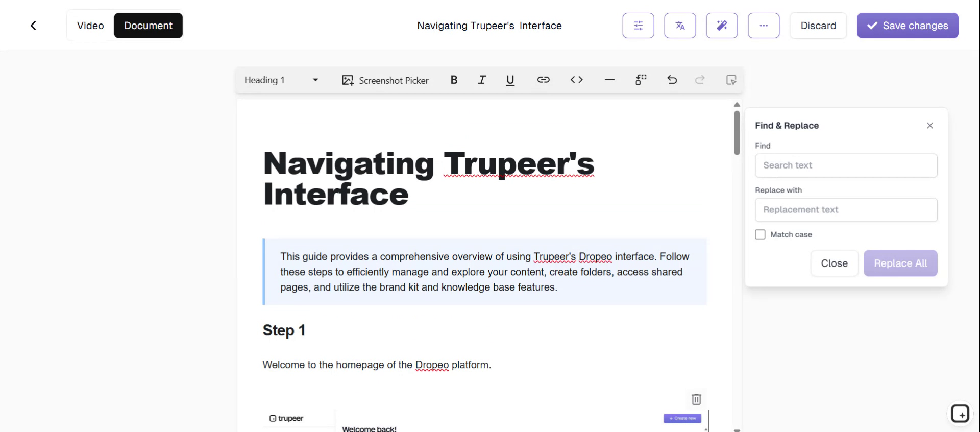Insert a horizontal divider line

click(x=609, y=80)
